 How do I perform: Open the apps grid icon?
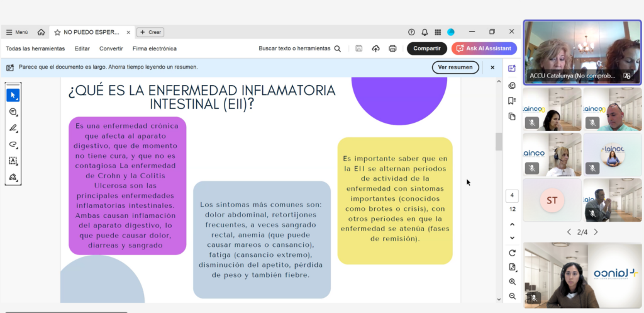tap(438, 32)
